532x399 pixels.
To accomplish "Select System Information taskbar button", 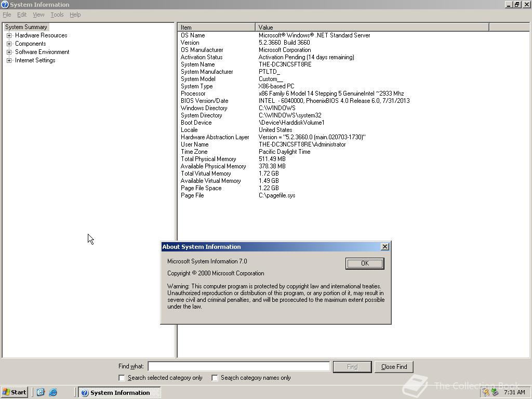I will pyautogui.click(x=119, y=393).
